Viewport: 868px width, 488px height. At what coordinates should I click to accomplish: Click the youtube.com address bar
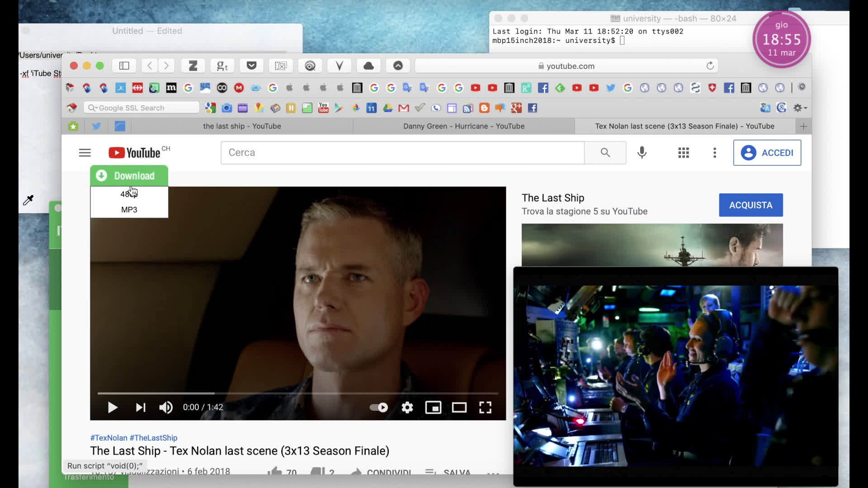566,66
